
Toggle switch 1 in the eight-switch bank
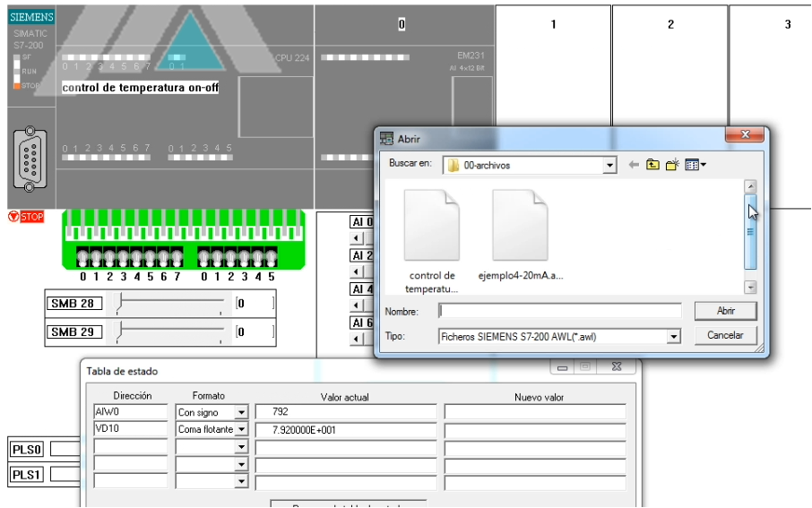tap(96, 257)
